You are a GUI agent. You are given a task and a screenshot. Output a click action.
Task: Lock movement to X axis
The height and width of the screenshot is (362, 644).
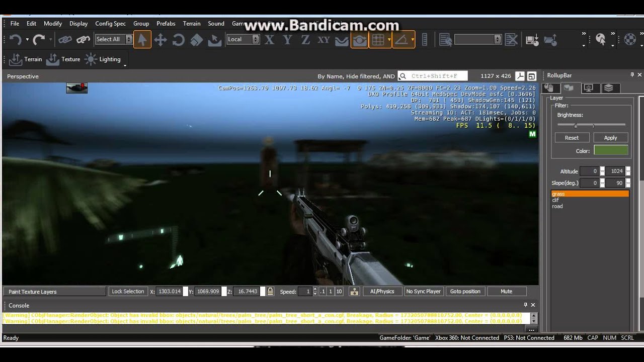(x=270, y=39)
